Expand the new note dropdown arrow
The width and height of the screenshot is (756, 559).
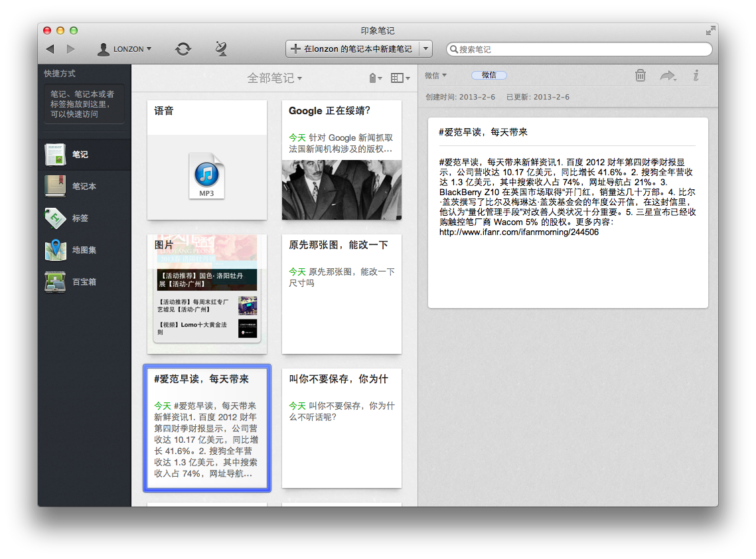pyautogui.click(x=425, y=48)
